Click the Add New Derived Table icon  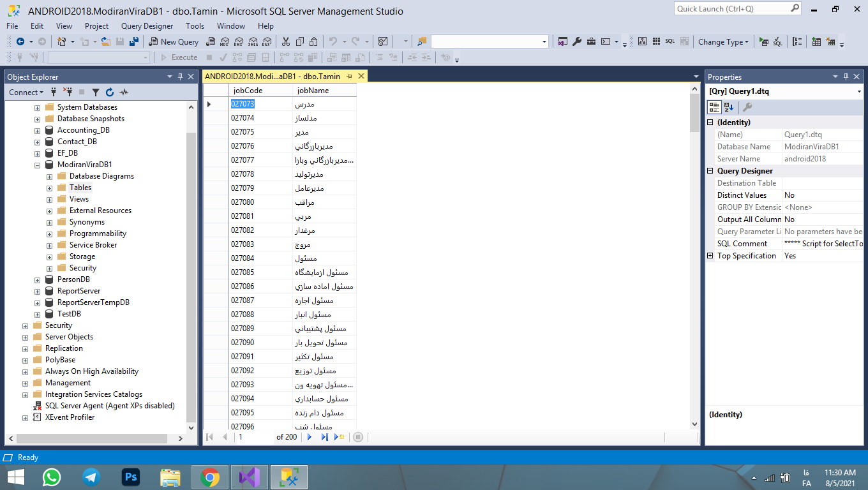point(830,41)
